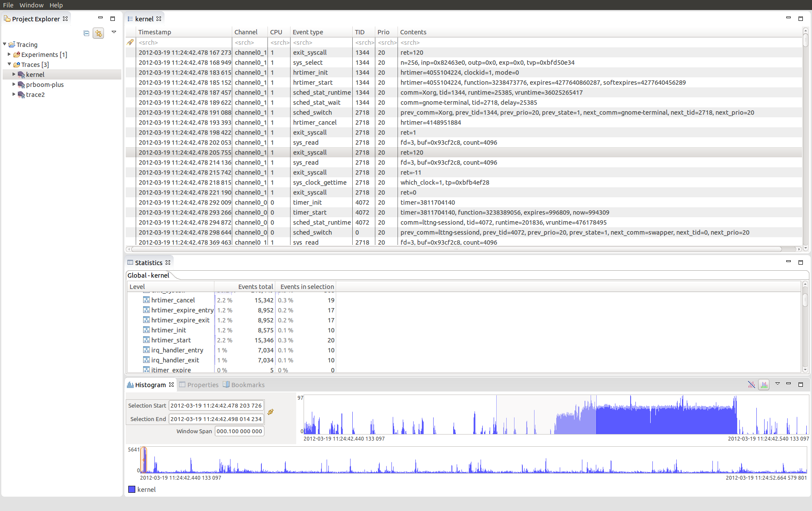The height and width of the screenshot is (511, 812).
Task: Collapse the Traces [3] folder
Action: click(x=9, y=64)
